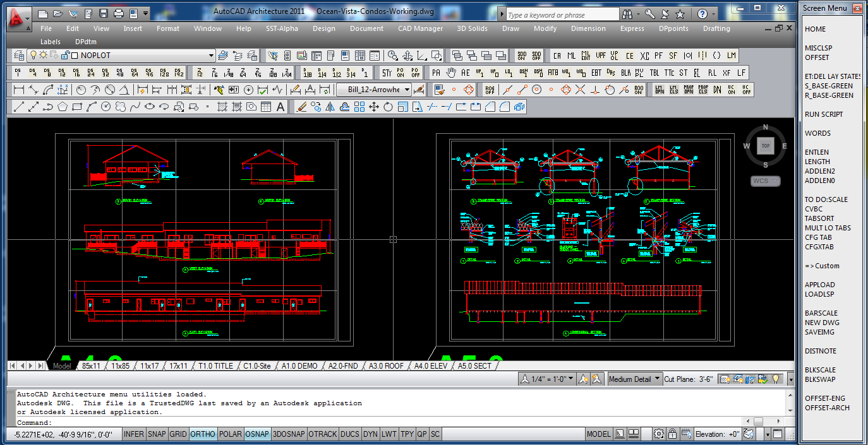Viewport: 868px width, 445px height.
Task: Select the Circle draw tool
Action: click(x=106, y=107)
